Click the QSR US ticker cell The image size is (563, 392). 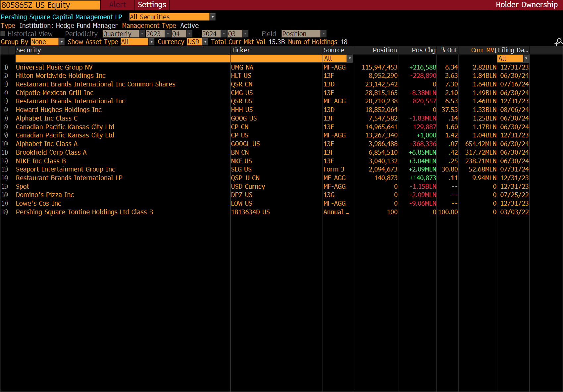(242, 101)
